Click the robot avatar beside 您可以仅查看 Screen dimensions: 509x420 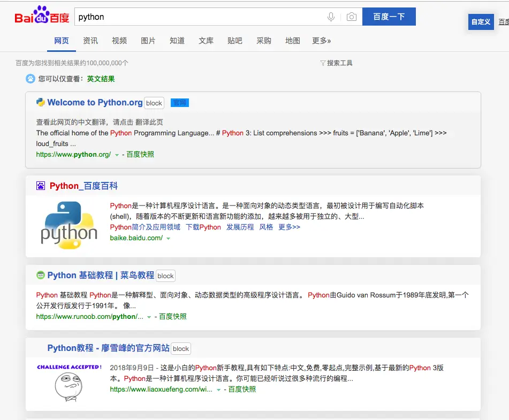coord(29,79)
